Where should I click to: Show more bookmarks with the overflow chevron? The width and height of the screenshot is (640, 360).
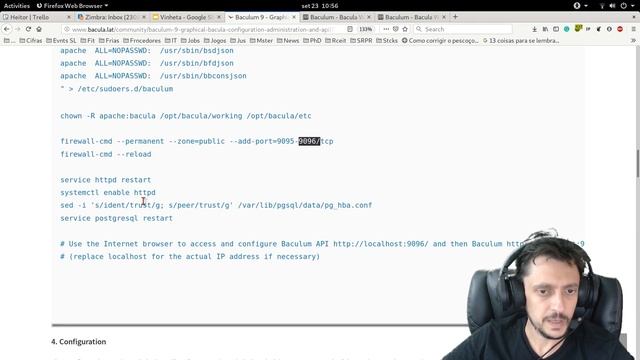633,41
